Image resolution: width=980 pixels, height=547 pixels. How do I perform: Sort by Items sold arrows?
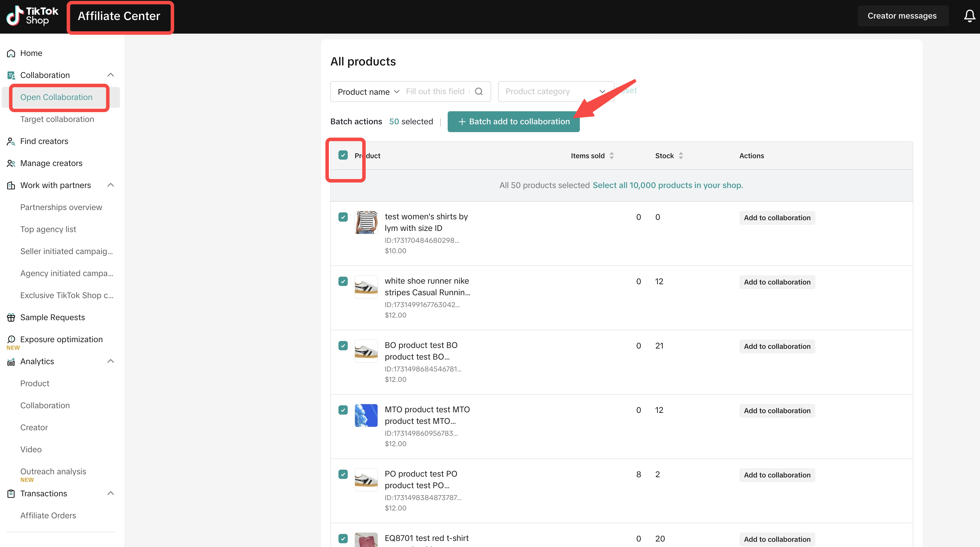611,156
